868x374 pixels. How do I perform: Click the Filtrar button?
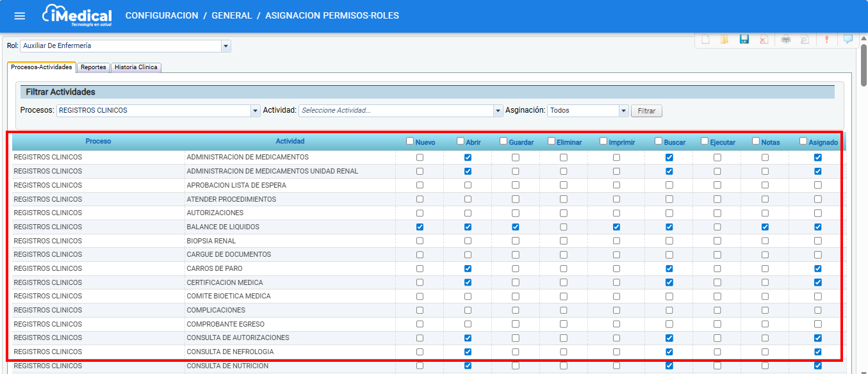pyautogui.click(x=646, y=111)
